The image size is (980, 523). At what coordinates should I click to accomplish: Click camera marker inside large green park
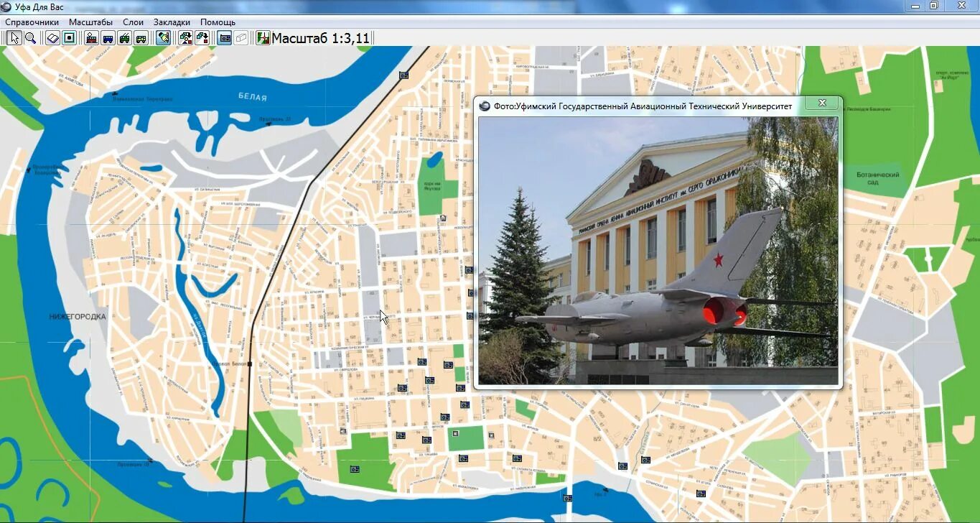coord(355,468)
